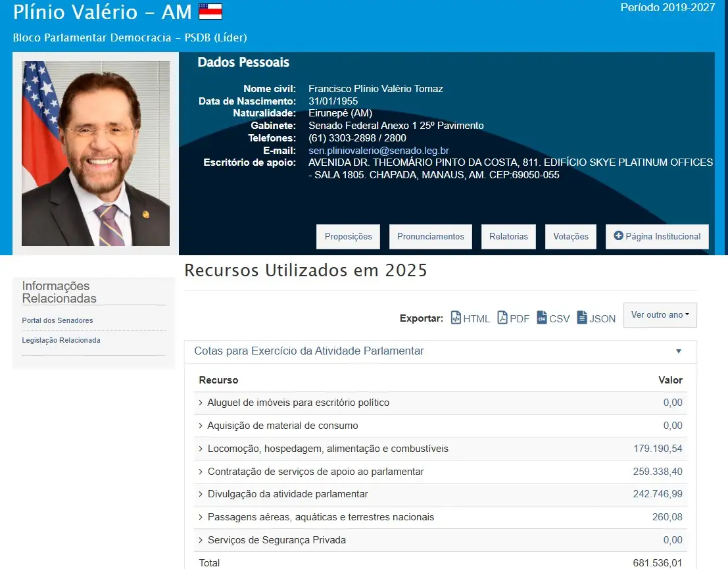Image resolution: width=728 pixels, height=569 pixels.
Task: Go to Página Institucional
Action: [x=657, y=237]
